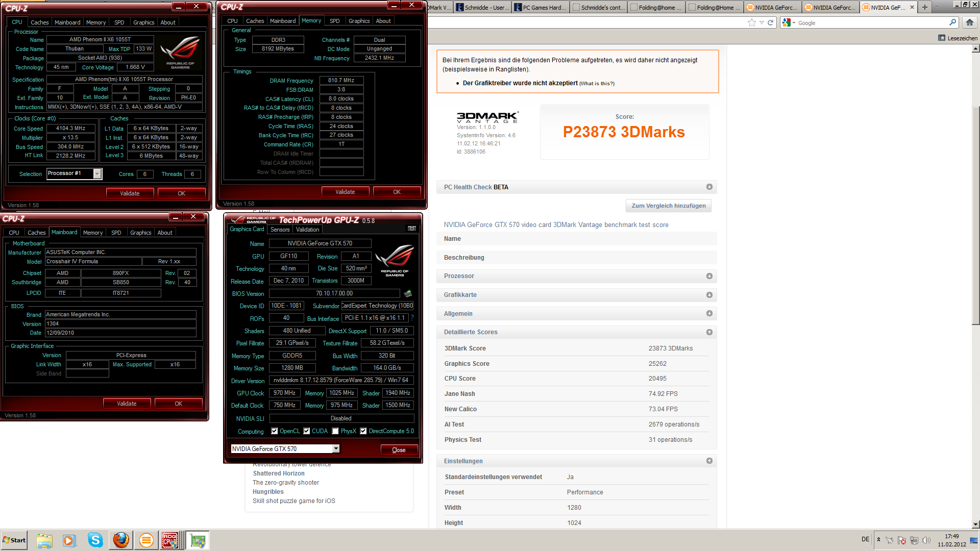
Task: Expand the Grafikkarte section
Action: (x=709, y=295)
